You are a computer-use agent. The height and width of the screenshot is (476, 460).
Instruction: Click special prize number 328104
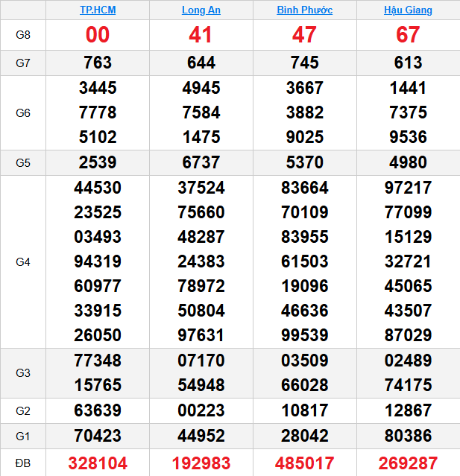click(x=98, y=463)
